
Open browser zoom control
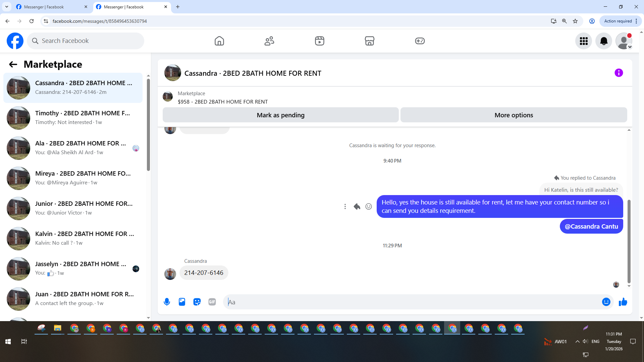(565, 21)
